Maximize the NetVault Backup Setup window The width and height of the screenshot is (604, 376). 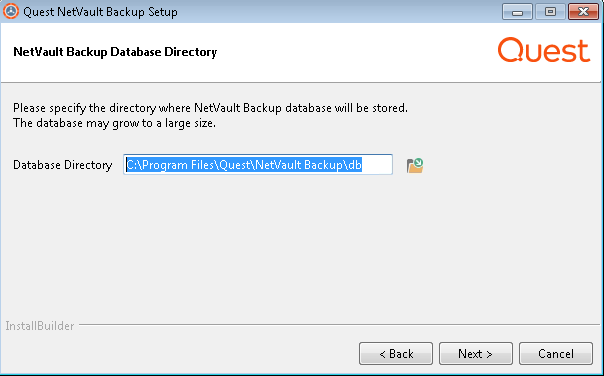tap(550, 12)
